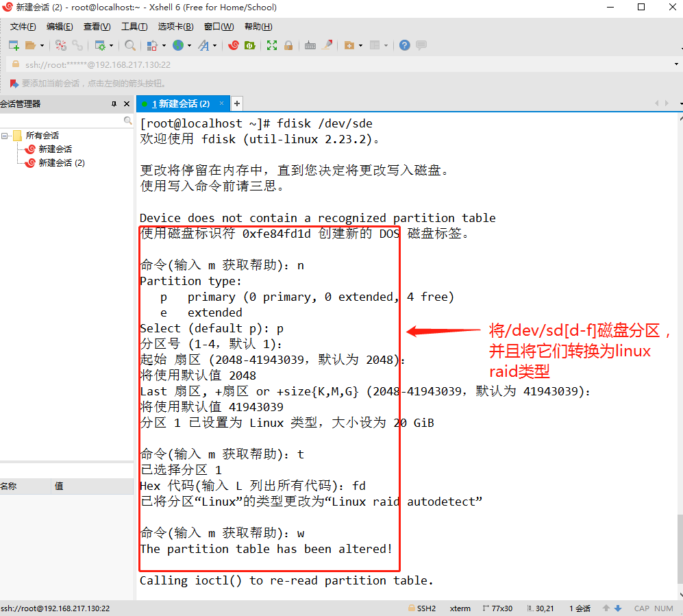Select the 新建会话 (2) session entry
The width and height of the screenshot is (683, 616).
pyautogui.click(x=62, y=162)
